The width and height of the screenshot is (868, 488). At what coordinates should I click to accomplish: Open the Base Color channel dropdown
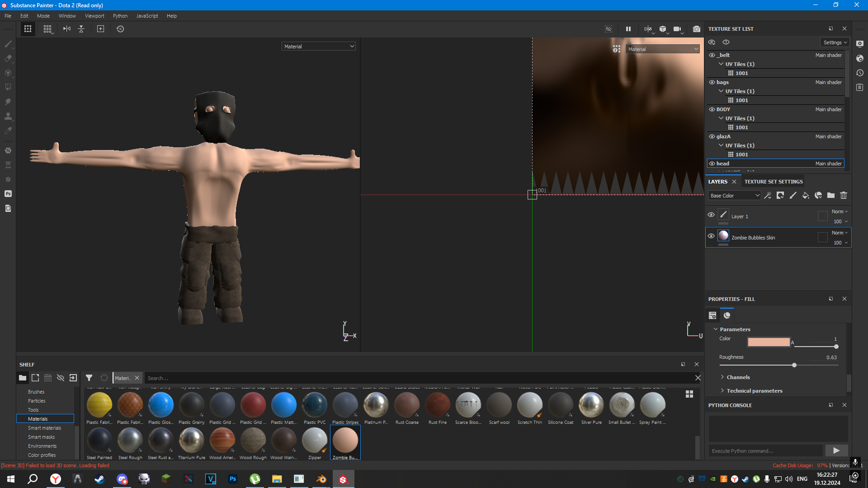(x=735, y=195)
